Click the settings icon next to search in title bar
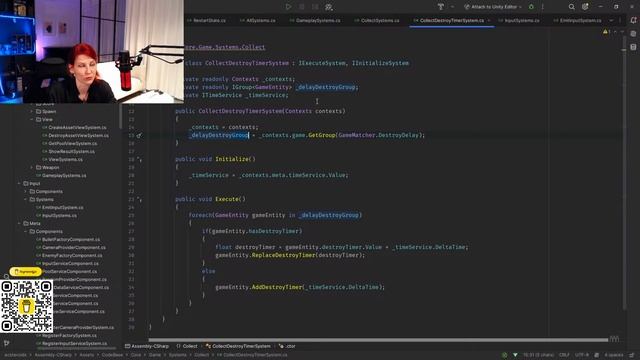This screenshot has width=640, height=360. 585,7
